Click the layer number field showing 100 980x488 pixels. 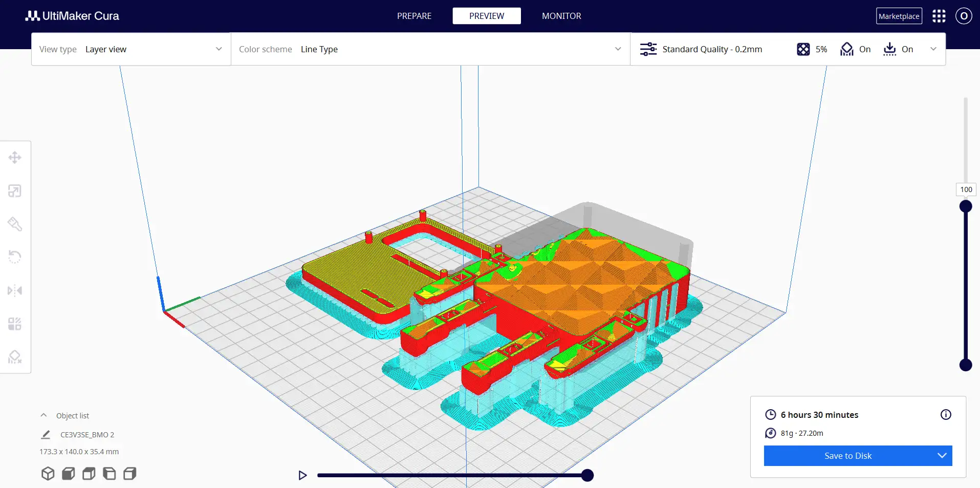click(x=966, y=189)
